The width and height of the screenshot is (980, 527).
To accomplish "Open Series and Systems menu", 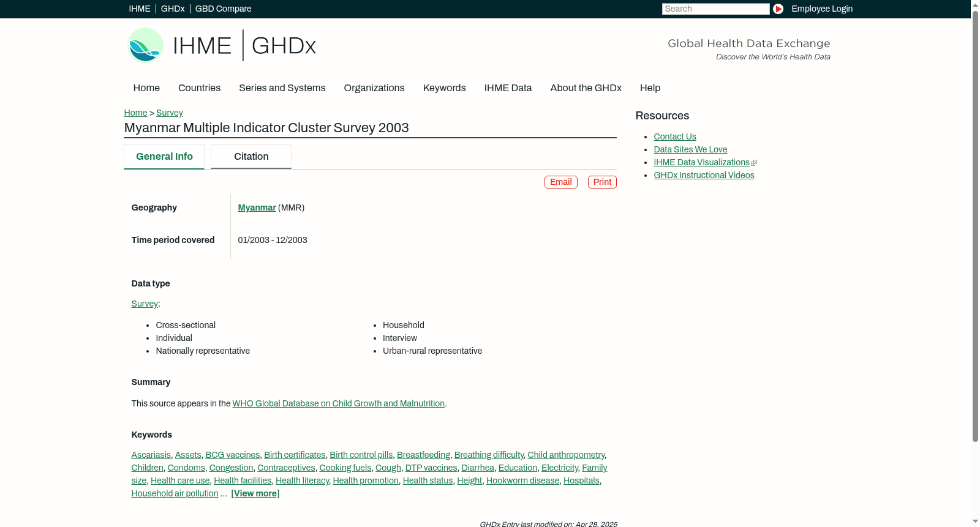I will (282, 88).
